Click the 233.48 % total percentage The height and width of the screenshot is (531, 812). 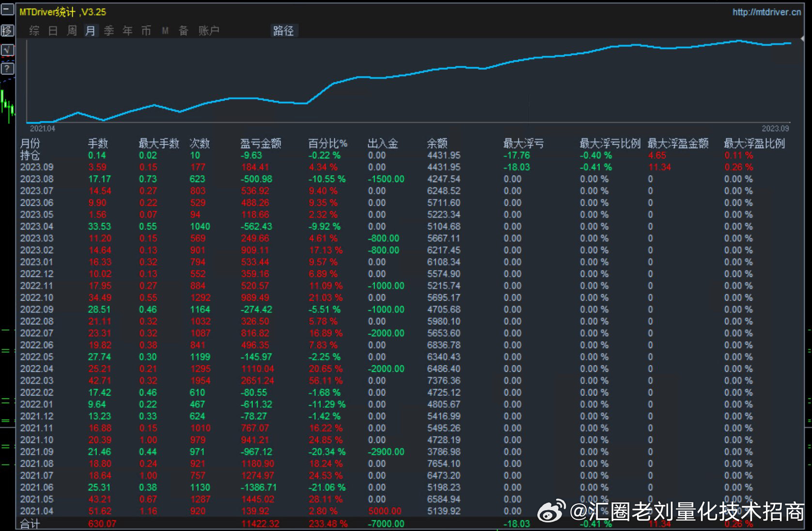328,524
